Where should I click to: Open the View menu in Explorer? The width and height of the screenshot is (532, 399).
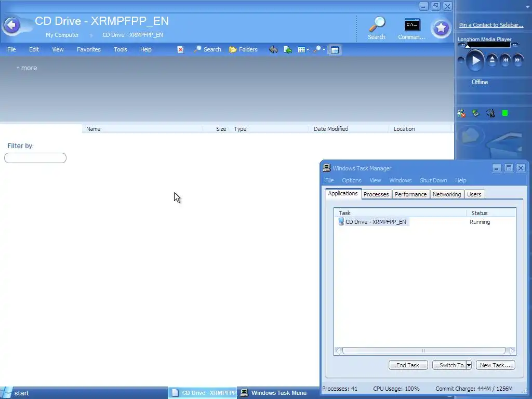[x=58, y=49]
